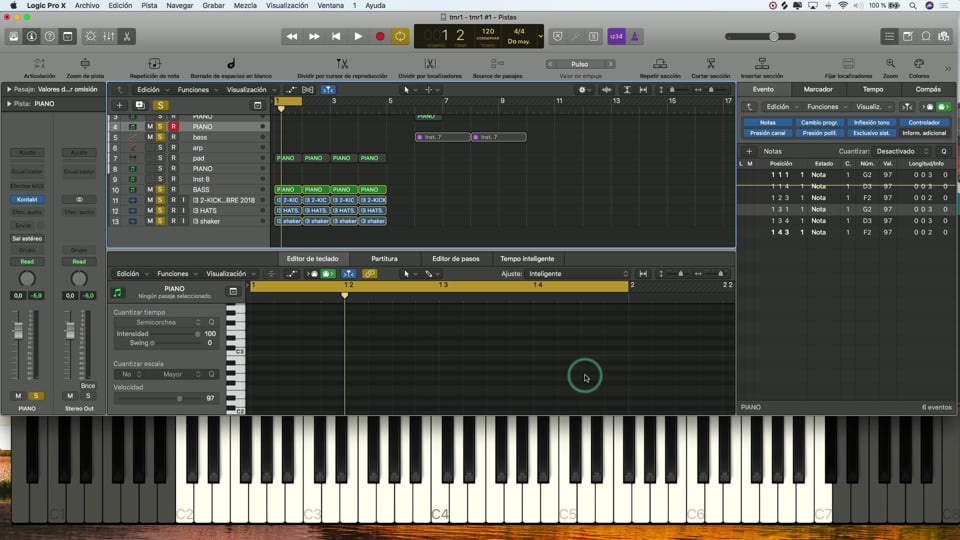
Task: Toggle the purple count-in 1234 button
Action: (616, 37)
